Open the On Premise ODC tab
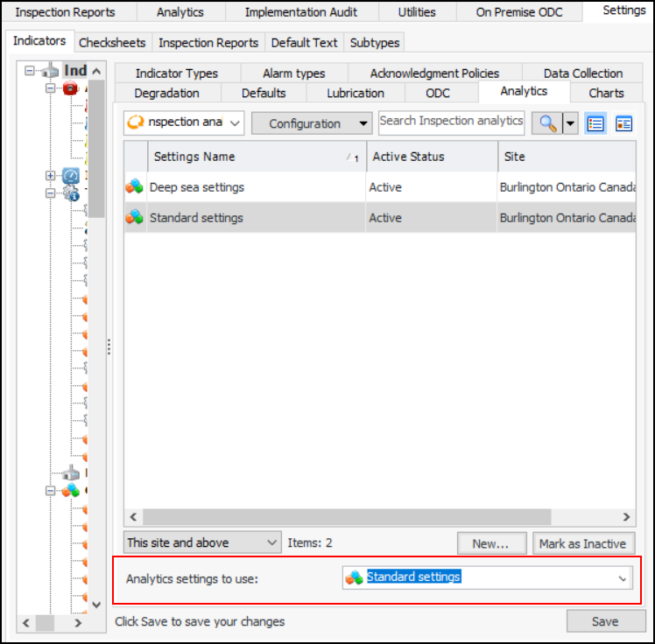This screenshot has height=644, width=655. [x=519, y=12]
